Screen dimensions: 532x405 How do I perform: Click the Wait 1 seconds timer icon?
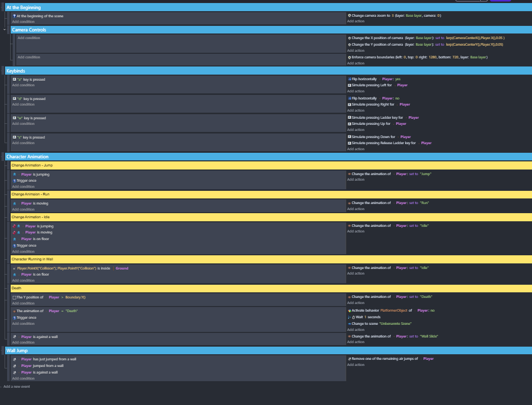tap(350, 317)
